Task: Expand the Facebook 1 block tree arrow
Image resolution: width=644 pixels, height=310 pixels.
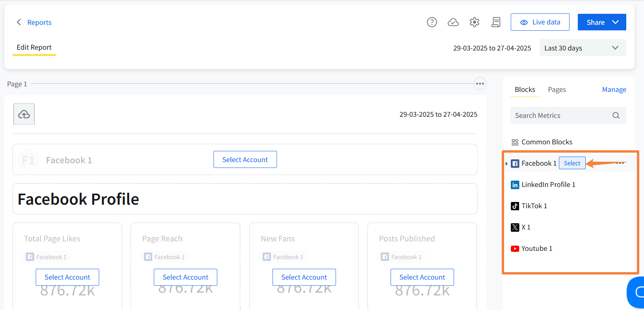Action: (506, 164)
